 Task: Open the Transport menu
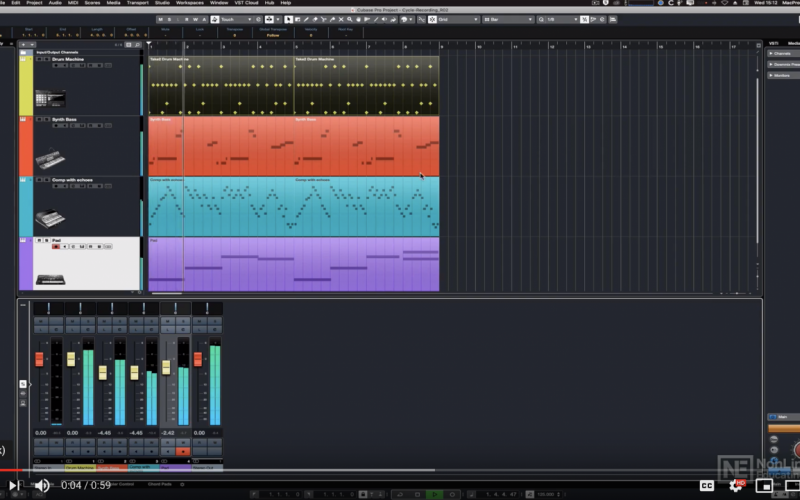click(138, 3)
